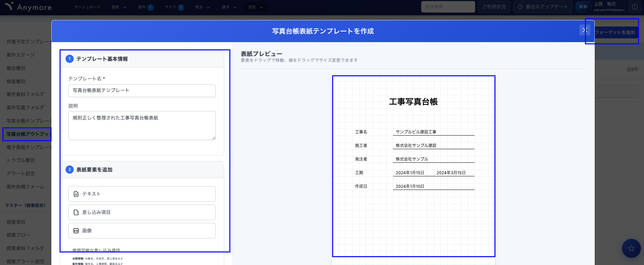Image resolution: width=644 pixels, height=265 pixels.
Task: Click the Anymore logo
Action: 28,7
